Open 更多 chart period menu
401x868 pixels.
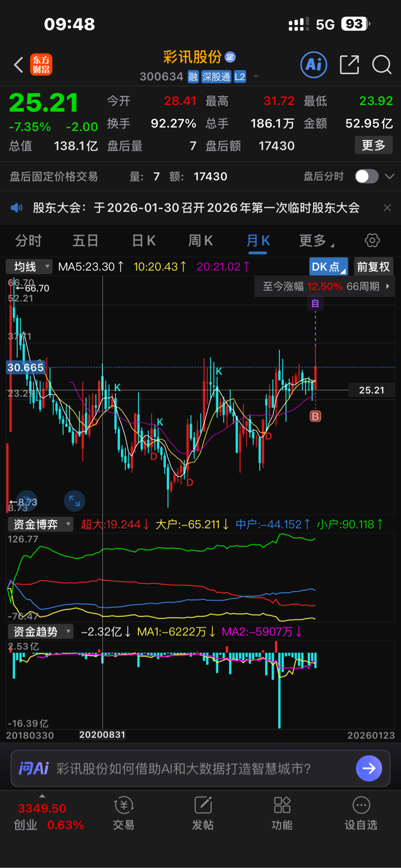coord(316,241)
